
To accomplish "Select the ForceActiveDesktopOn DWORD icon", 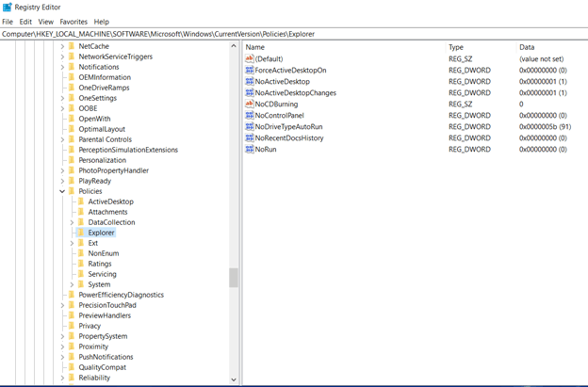I will pyautogui.click(x=250, y=70).
